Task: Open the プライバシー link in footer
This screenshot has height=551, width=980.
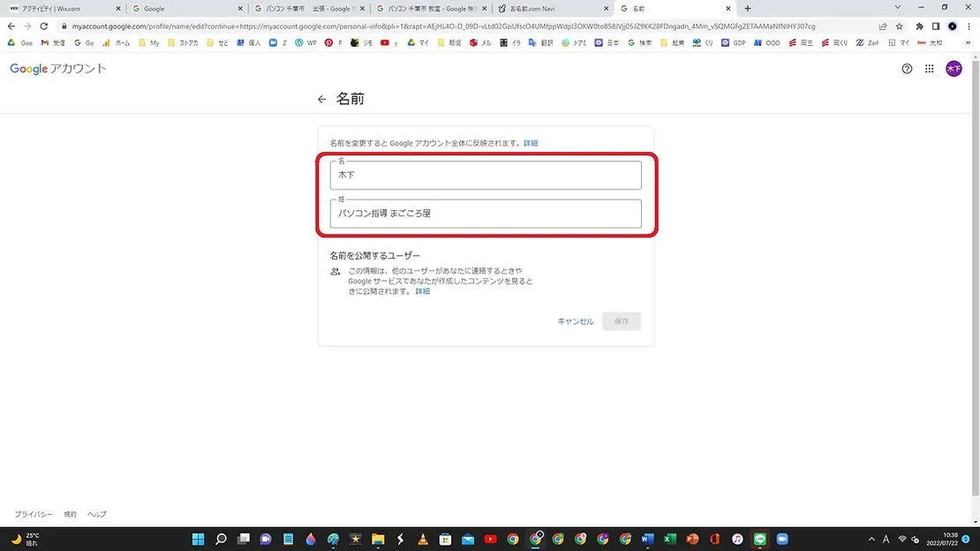Action: click(x=34, y=514)
